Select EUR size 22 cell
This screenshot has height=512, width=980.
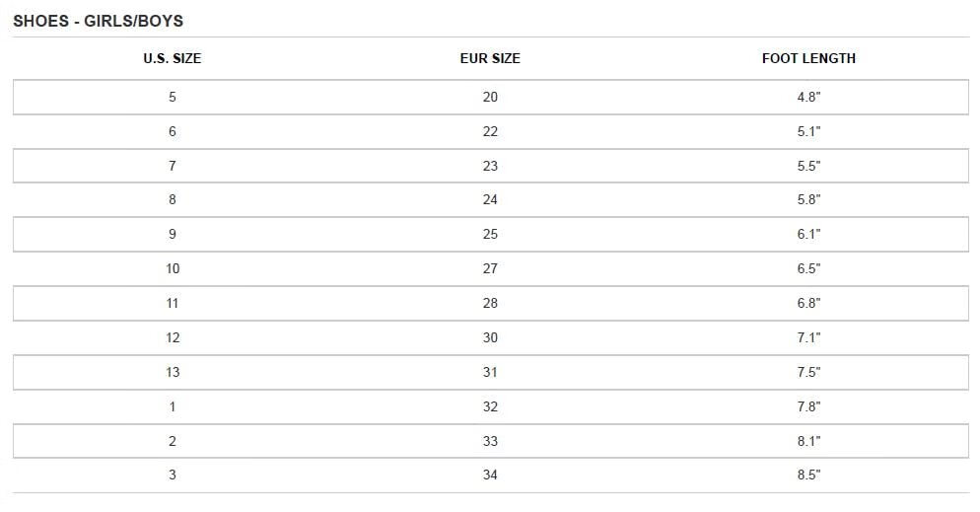pyautogui.click(x=490, y=131)
